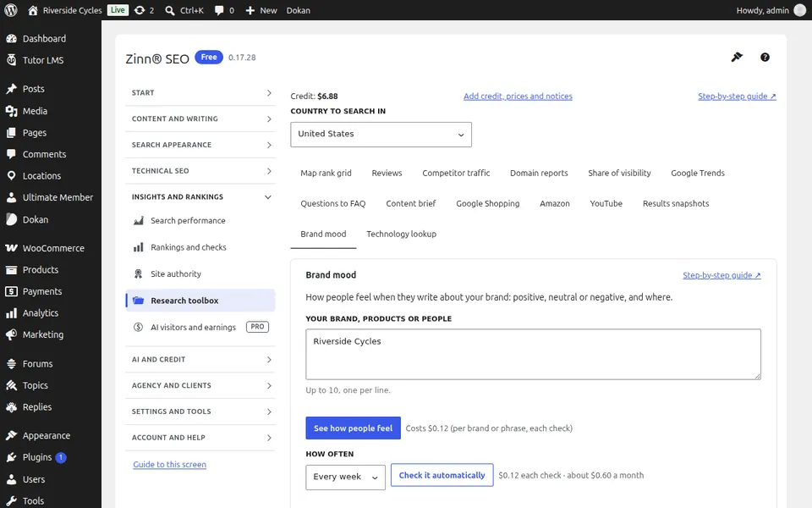Expand Settings and Tools section
The height and width of the screenshot is (508, 812).
tap(200, 411)
